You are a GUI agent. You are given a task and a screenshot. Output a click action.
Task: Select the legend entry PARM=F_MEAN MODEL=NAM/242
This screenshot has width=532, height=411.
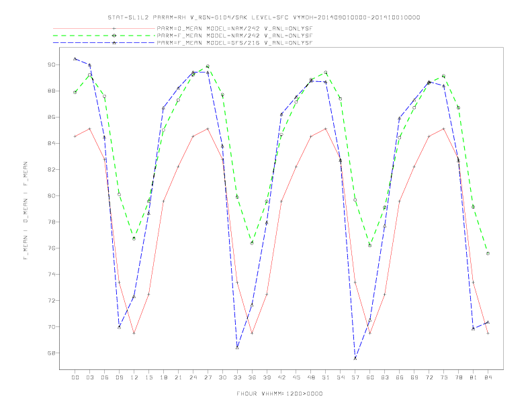(x=234, y=36)
